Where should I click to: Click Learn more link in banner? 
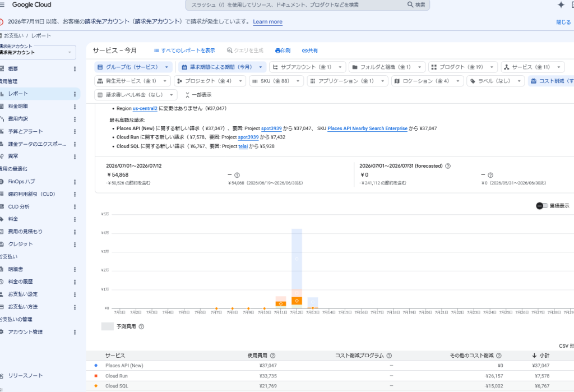(x=267, y=22)
